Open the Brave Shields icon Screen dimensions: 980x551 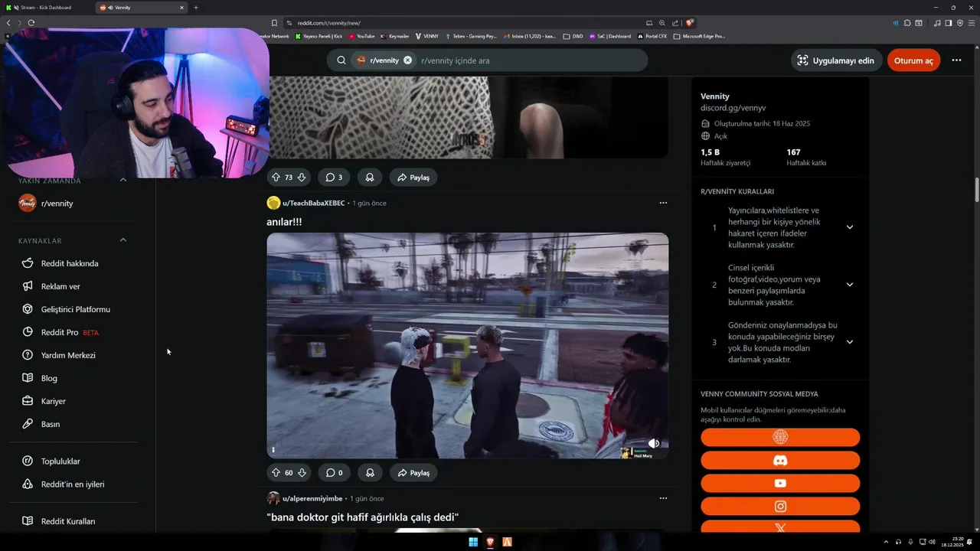[690, 23]
